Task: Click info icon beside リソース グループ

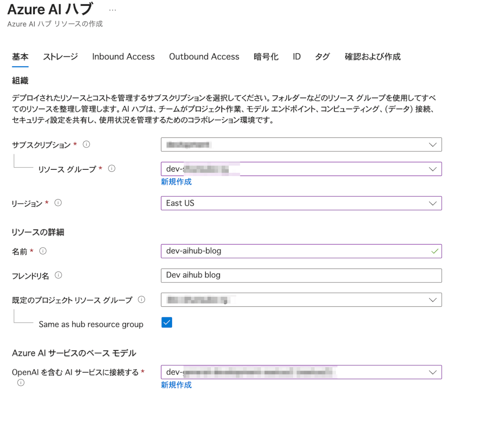Action: (x=112, y=169)
